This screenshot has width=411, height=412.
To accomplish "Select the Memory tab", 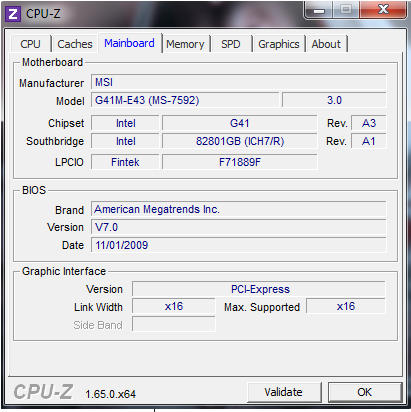I will tap(185, 44).
